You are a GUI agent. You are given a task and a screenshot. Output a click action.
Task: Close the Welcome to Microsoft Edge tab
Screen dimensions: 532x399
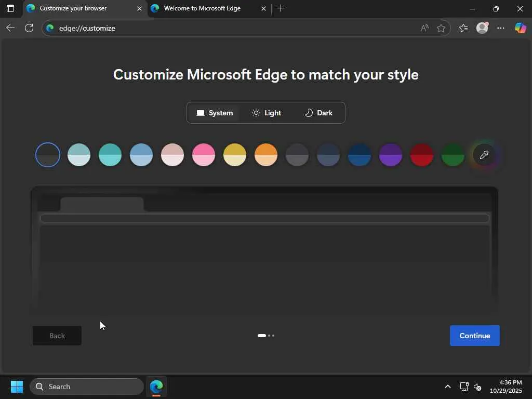[263, 8]
